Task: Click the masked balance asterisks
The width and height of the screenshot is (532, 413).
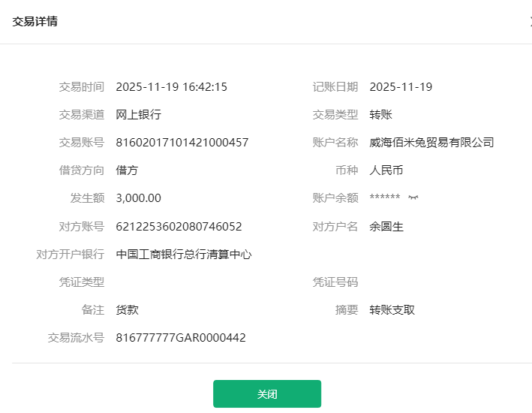Action: click(x=385, y=198)
